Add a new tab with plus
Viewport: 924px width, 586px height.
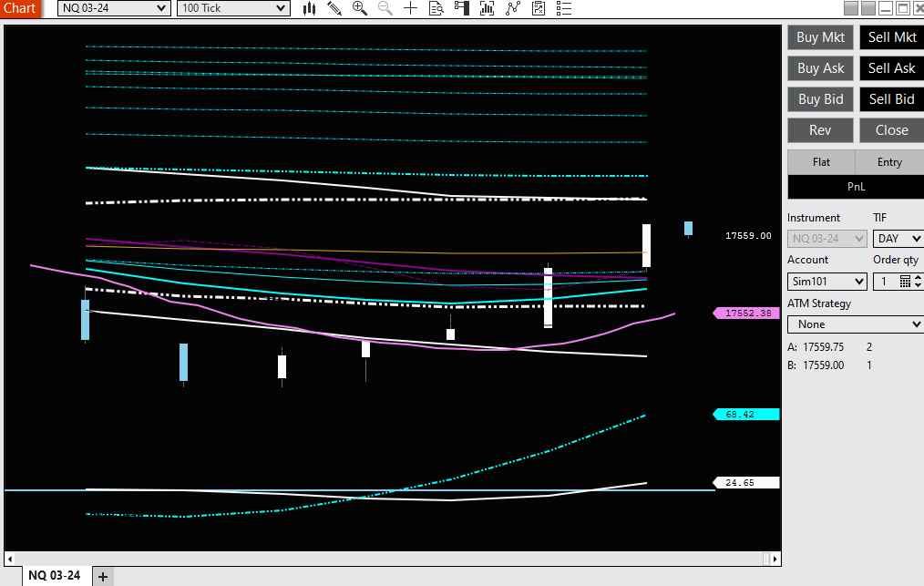103,577
